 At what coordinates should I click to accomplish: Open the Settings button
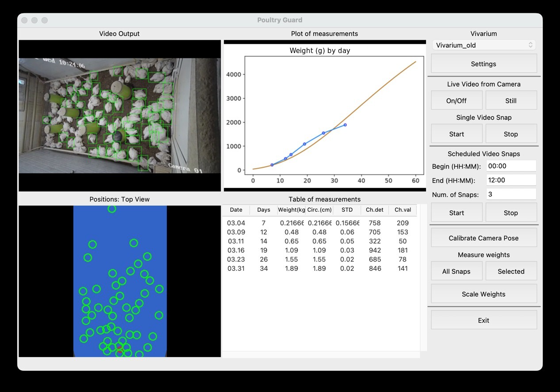coord(483,64)
